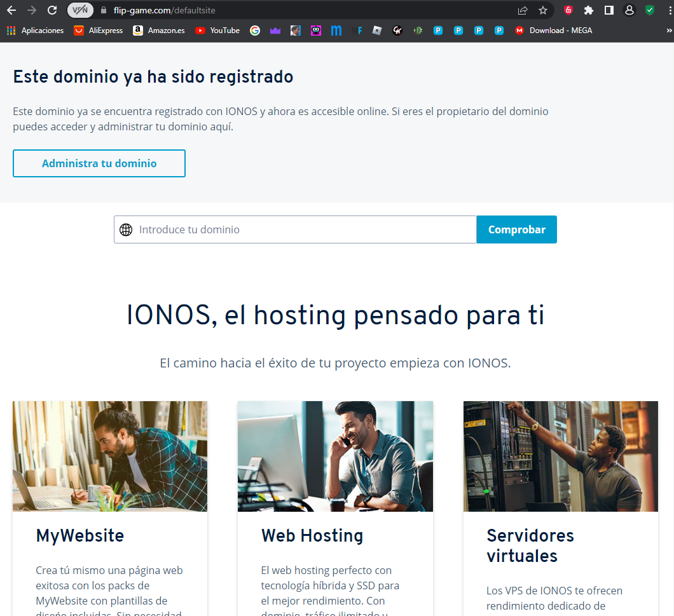Open the VPN badge in address bar
This screenshot has height=616, width=674.
(x=80, y=10)
